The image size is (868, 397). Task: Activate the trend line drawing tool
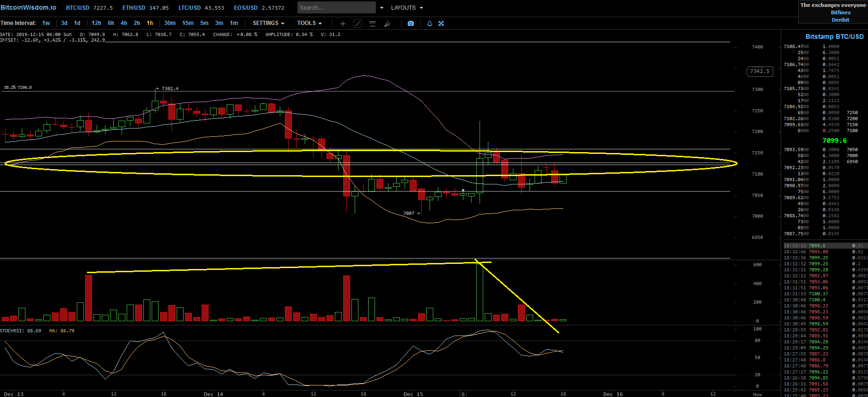357,24
